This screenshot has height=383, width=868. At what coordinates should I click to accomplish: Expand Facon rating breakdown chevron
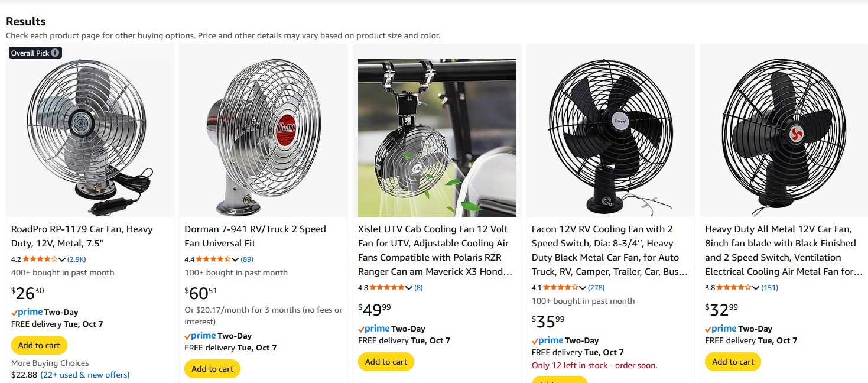(x=583, y=288)
